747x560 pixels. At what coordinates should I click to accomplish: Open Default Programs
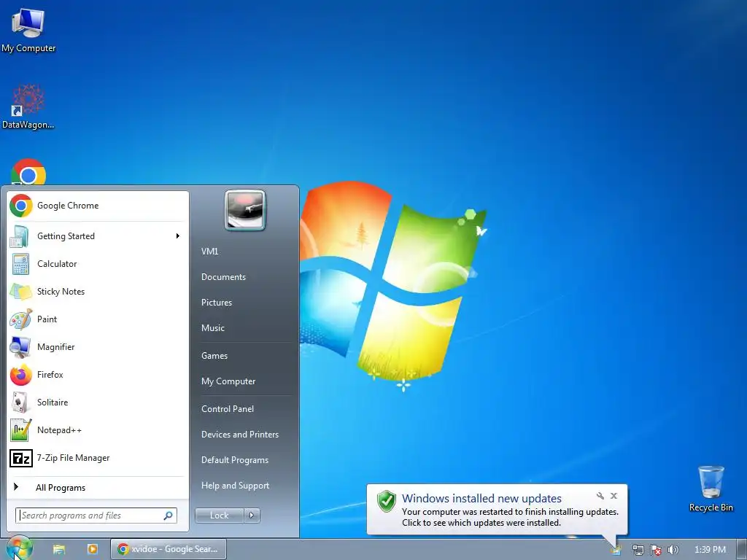coord(234,460)
